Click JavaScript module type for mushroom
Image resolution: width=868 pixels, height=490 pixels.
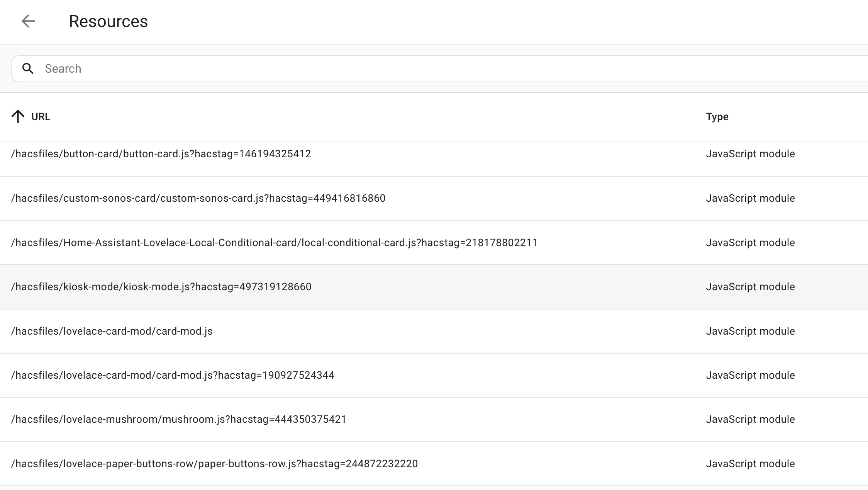[x=750, y=419]
